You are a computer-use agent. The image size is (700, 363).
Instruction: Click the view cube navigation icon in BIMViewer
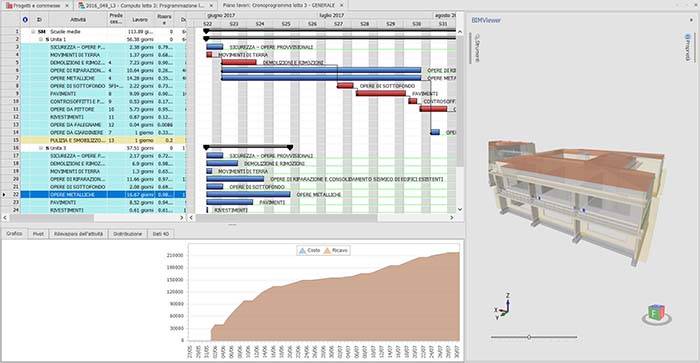656,314
